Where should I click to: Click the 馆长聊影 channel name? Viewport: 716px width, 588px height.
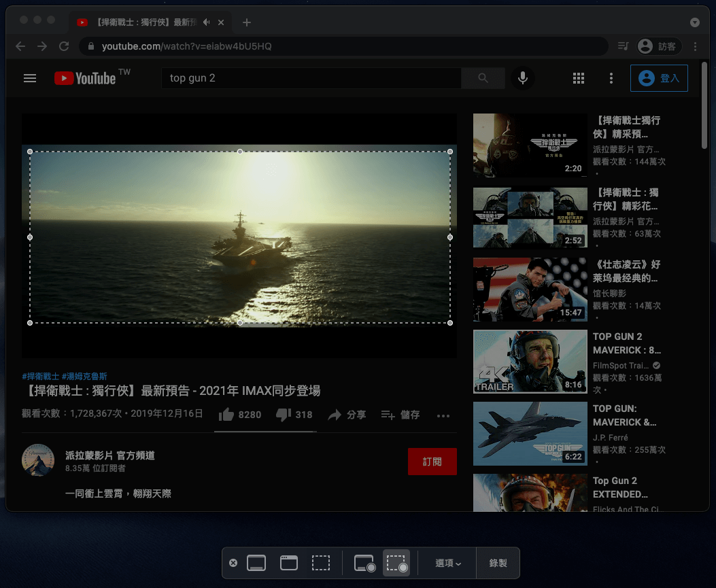[x=609, y=293]
